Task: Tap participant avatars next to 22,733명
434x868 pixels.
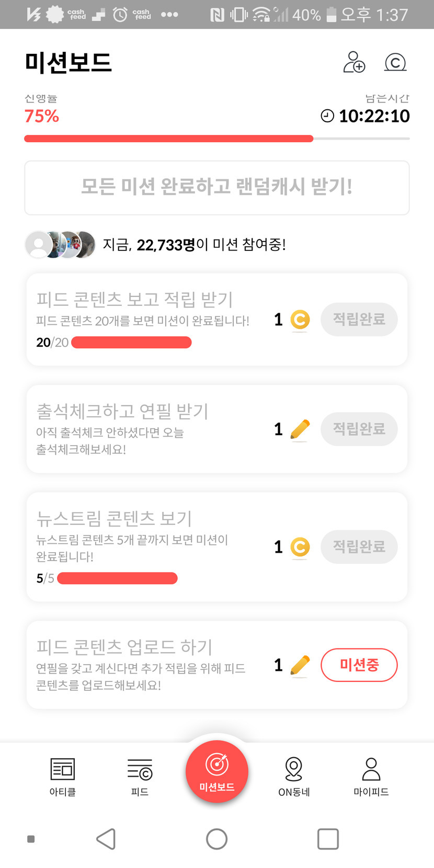Action: point(61,244)
